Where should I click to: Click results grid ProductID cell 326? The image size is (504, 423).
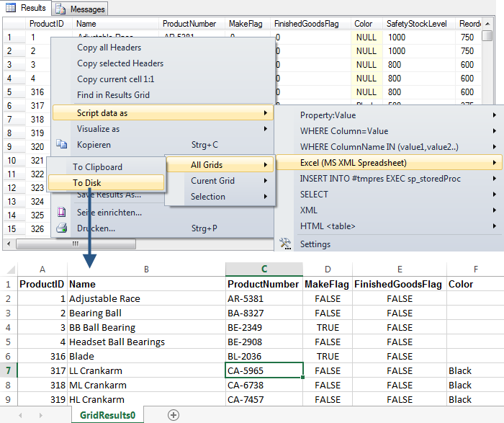[x=38, y=229]
